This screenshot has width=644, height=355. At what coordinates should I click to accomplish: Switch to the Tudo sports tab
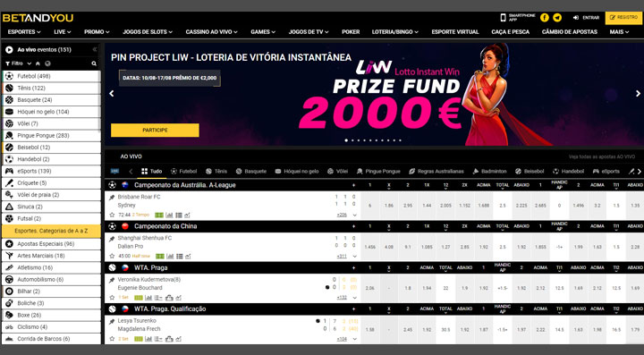point(151,172)
